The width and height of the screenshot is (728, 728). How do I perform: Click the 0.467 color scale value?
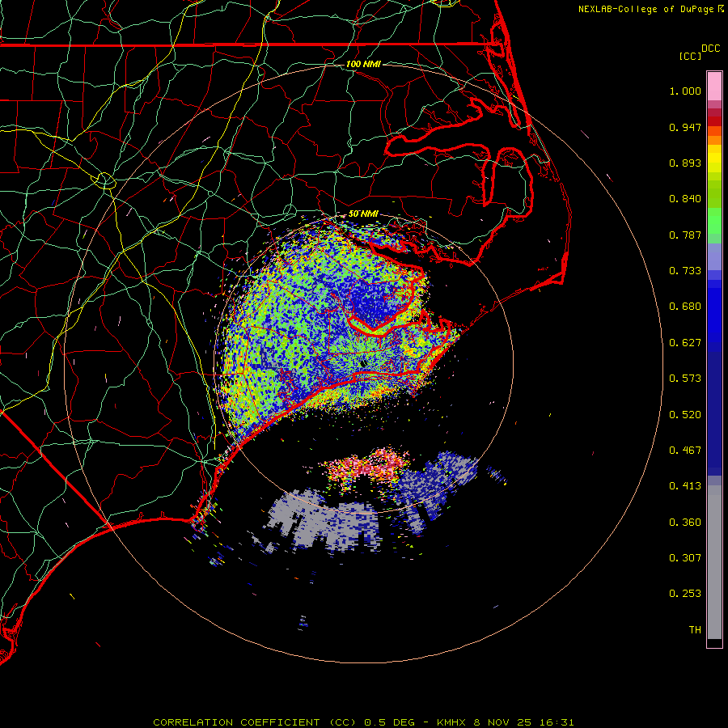click(x=685, y=451)
